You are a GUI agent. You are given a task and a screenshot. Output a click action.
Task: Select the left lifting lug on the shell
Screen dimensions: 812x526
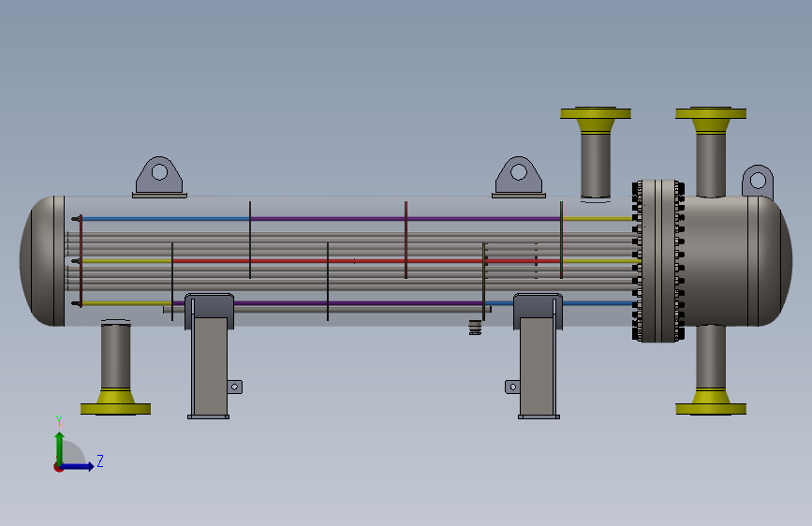[159, 177]
